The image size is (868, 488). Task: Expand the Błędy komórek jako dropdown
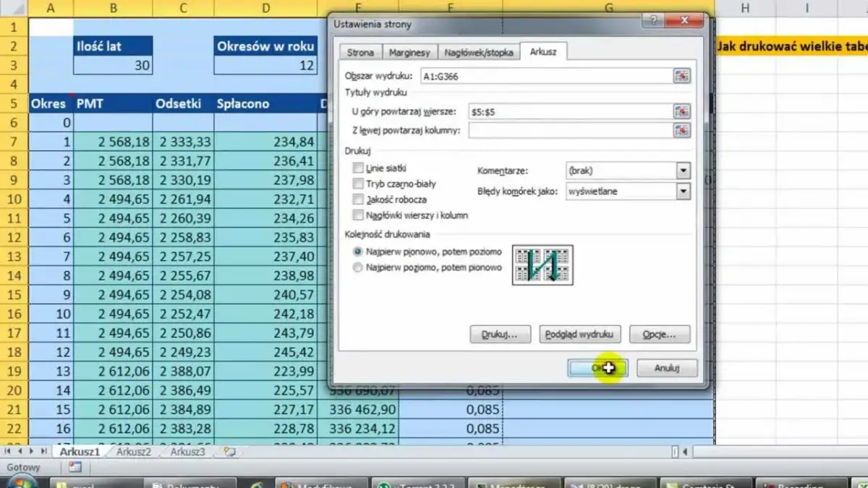(683, 192)
